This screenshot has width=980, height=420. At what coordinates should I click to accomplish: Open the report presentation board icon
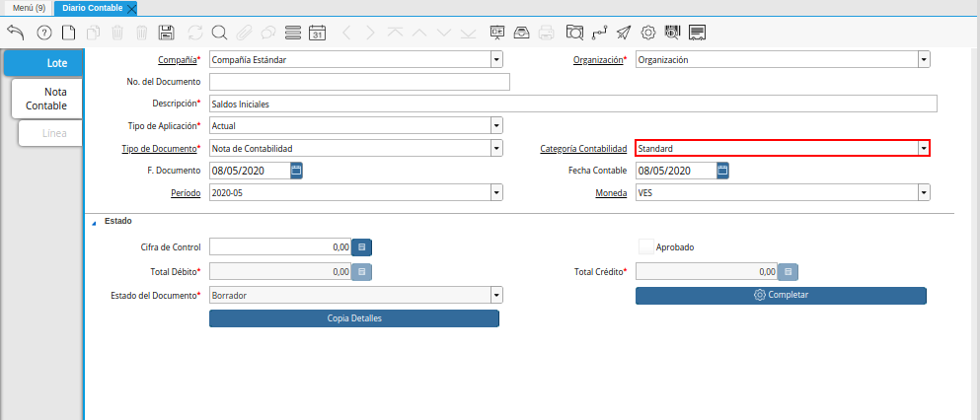tap(496, 33)
